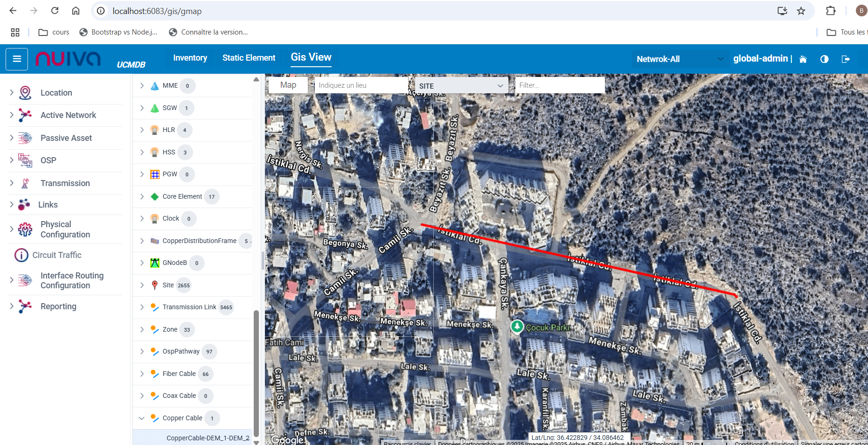This screenshot has width=868, height=445.
Task: Click the browser bookmark star icon
Action: [x=801, y=11]
